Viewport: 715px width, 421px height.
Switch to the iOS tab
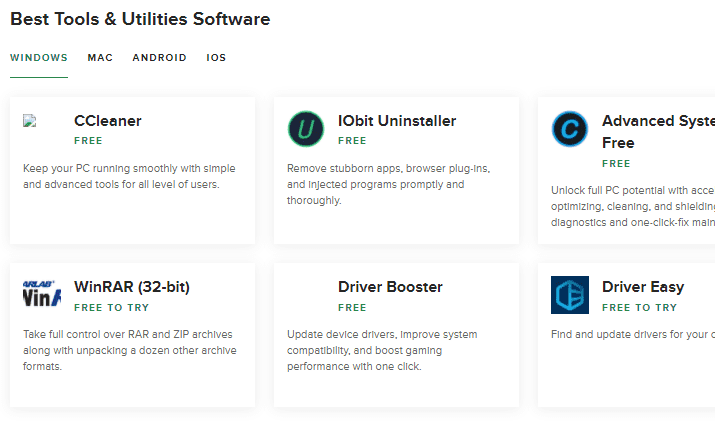216,58
